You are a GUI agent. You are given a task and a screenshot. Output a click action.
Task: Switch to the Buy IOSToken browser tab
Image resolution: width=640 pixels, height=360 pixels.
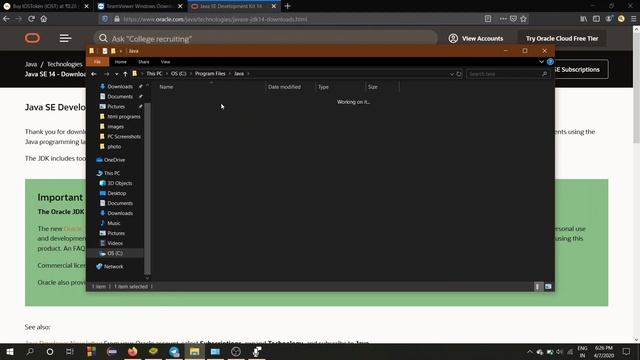(x=46, y=6)
